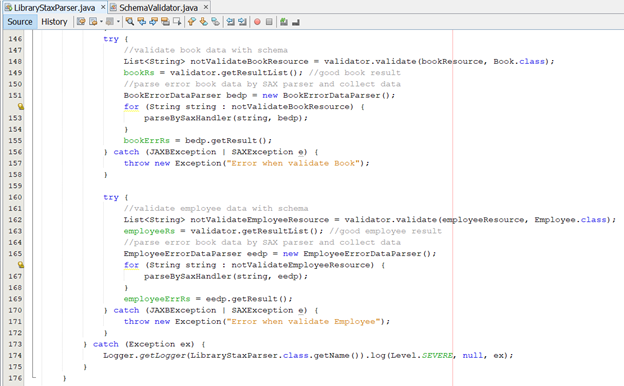Image resolution: width=624 pixels, height=386 pixels.
Task: Jump to Previous Bookmark icon
Action: pos(191,22)
